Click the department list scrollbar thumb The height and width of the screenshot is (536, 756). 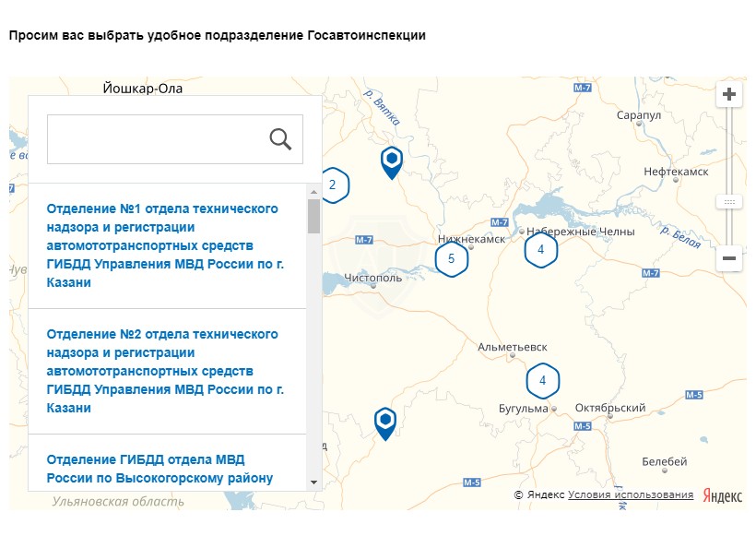313,216
